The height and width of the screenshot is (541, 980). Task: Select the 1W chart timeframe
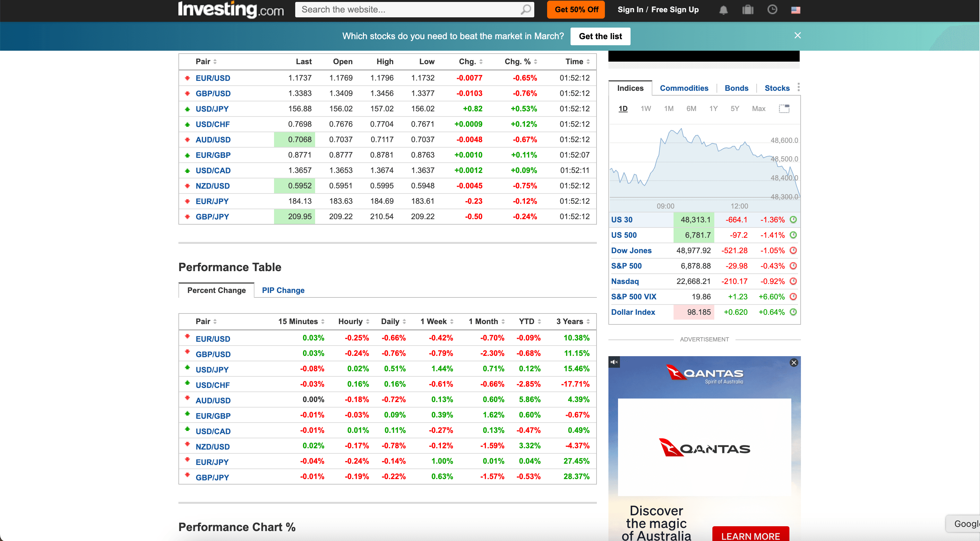(646, 108)
